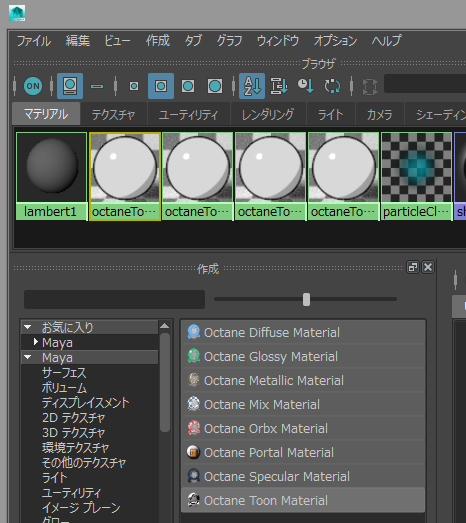This screenshot has height=523, width=466.
Task: Select the 環境テクスチャ category
Action: tap(75, 448)
